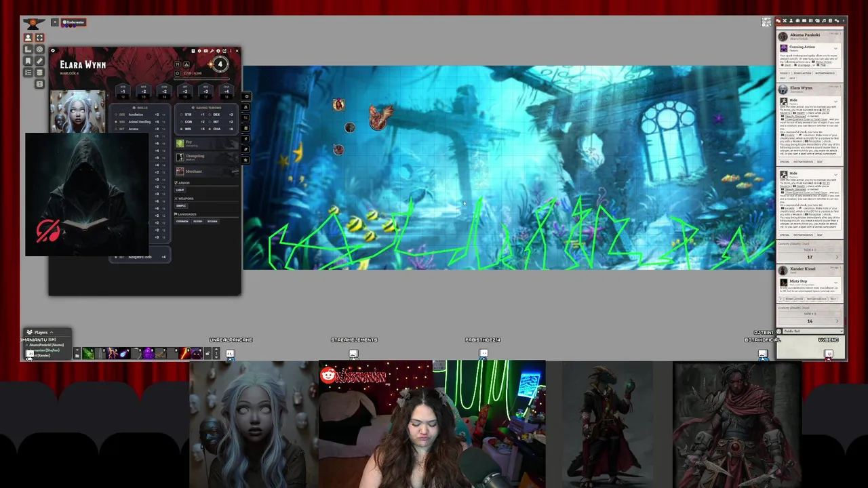Toggle the edit mode icon at sheet top-left
Image resolution: width=868 pixels, height=488 pixels.
[53, 51]
